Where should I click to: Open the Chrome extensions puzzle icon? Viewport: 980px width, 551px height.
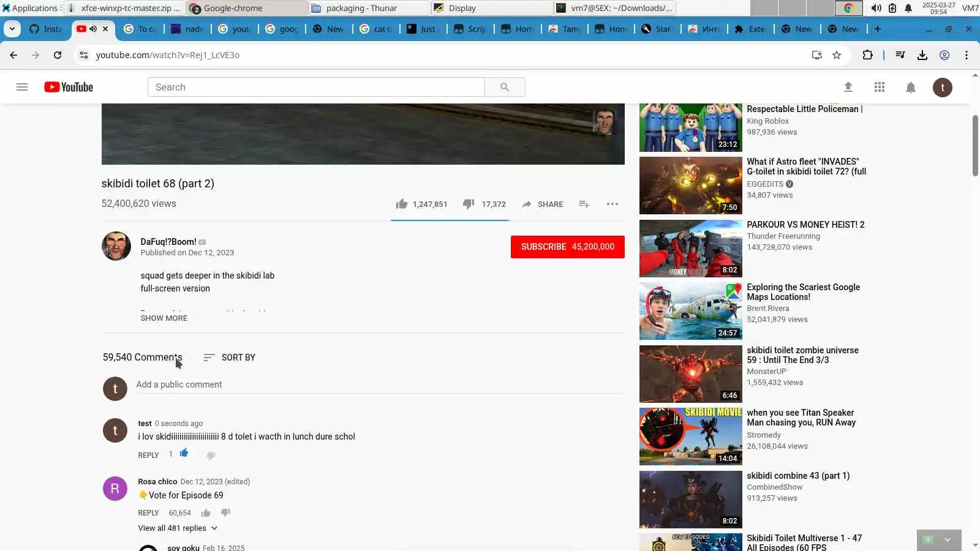tap(867, 55)
